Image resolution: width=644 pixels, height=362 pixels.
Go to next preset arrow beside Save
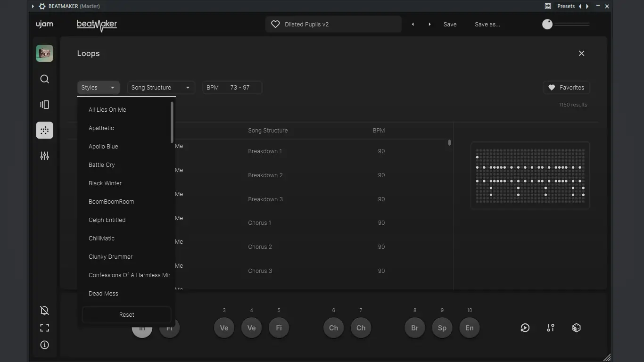[x=429, y=25]
